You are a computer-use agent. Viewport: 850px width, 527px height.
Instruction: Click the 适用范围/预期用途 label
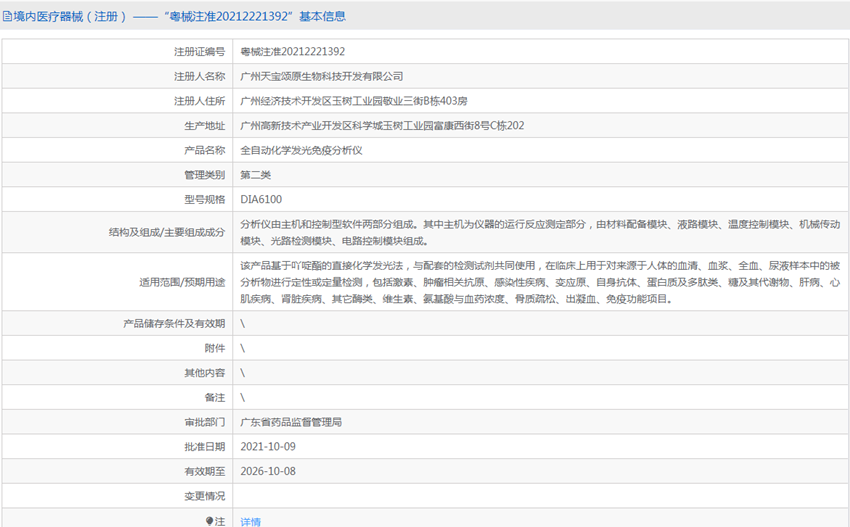182,282
